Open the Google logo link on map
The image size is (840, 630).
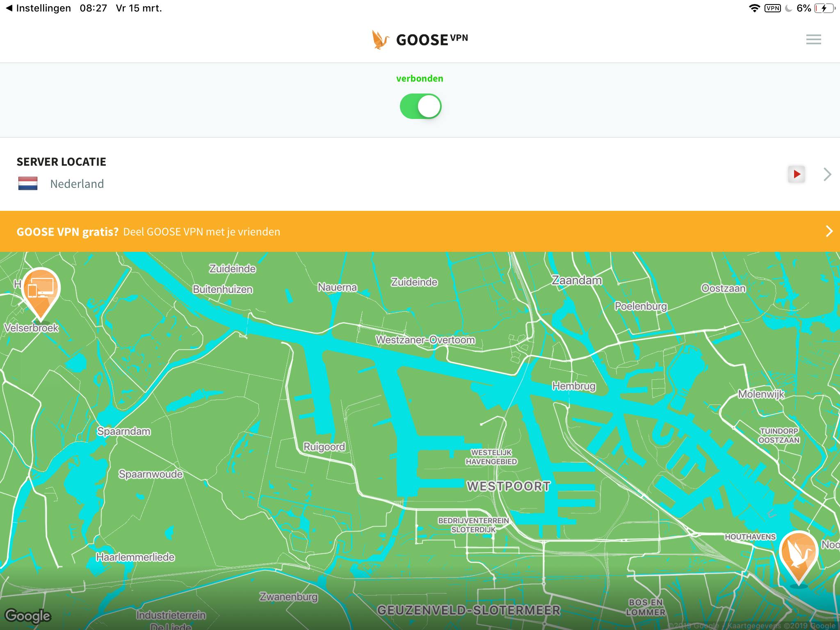[x=28, y=616]
